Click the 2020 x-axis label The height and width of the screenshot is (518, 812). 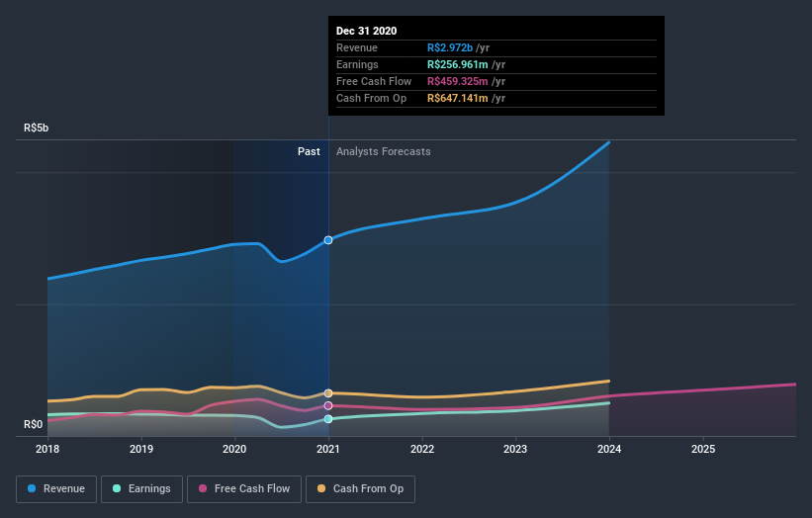[x=234, y=449]
